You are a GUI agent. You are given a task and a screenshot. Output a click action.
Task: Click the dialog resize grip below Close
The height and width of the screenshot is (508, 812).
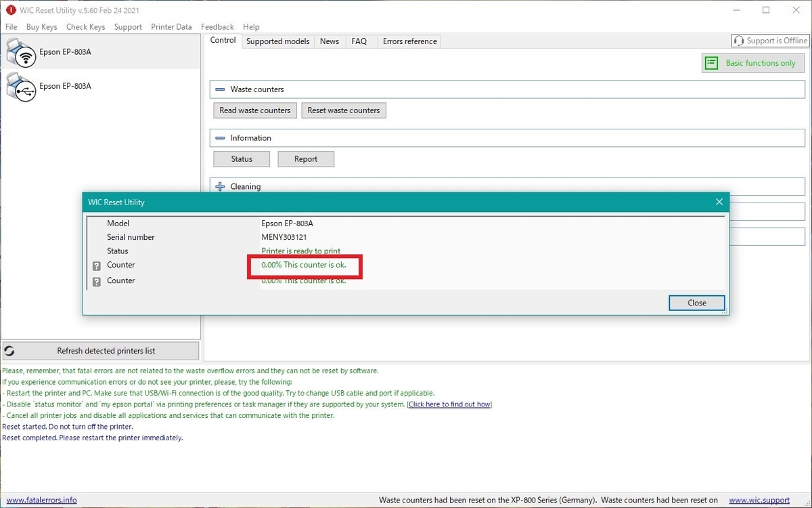click(x=725, y=312)
